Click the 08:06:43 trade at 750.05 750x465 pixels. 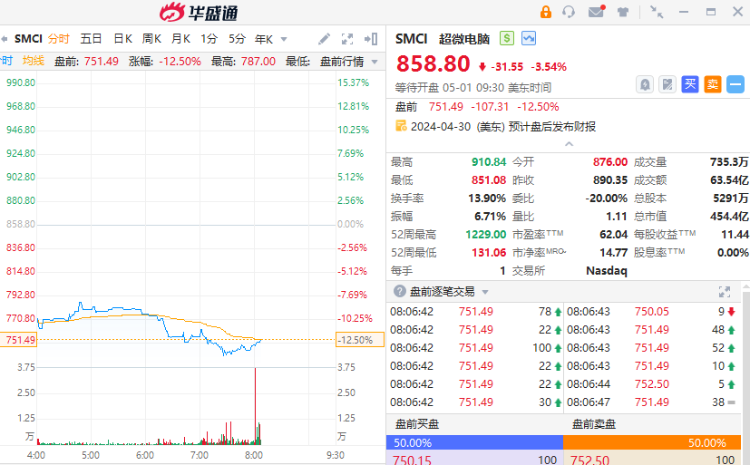click(x=652, y=311)
